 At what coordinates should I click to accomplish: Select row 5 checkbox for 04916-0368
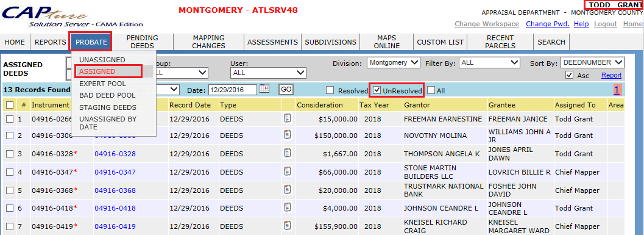pyautogui.click(x=10, y=190)
